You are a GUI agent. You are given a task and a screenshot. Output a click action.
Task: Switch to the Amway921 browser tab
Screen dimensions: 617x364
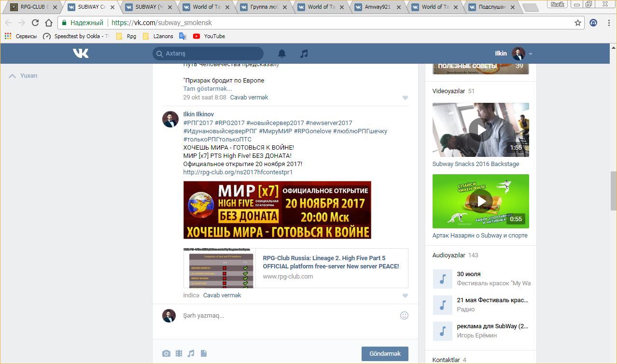pos(378,7)
